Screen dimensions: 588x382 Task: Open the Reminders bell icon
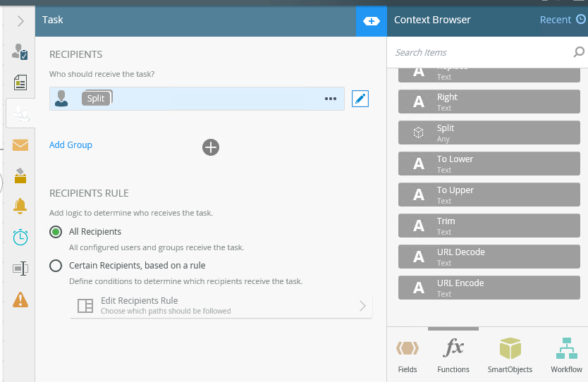point(20,207)
